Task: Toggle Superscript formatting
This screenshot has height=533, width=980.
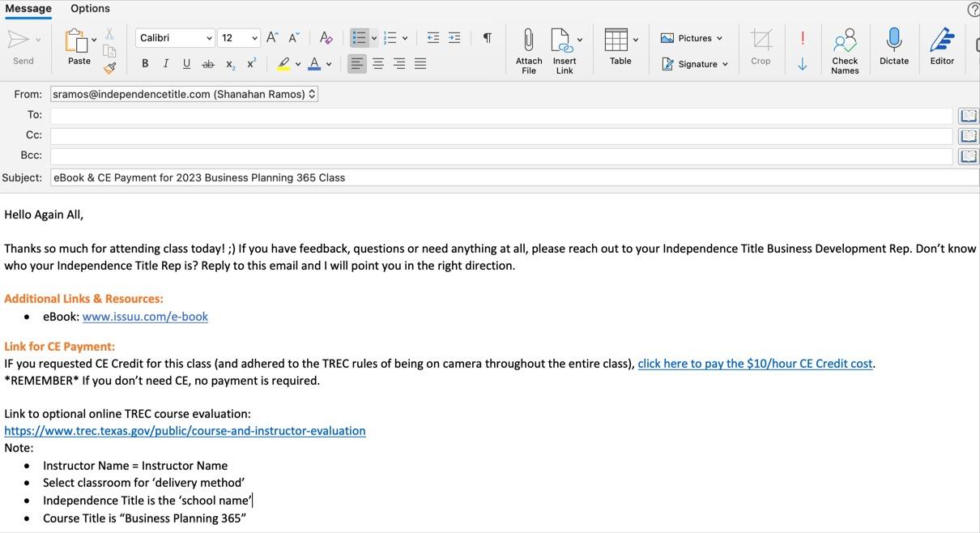Action: 252,64
